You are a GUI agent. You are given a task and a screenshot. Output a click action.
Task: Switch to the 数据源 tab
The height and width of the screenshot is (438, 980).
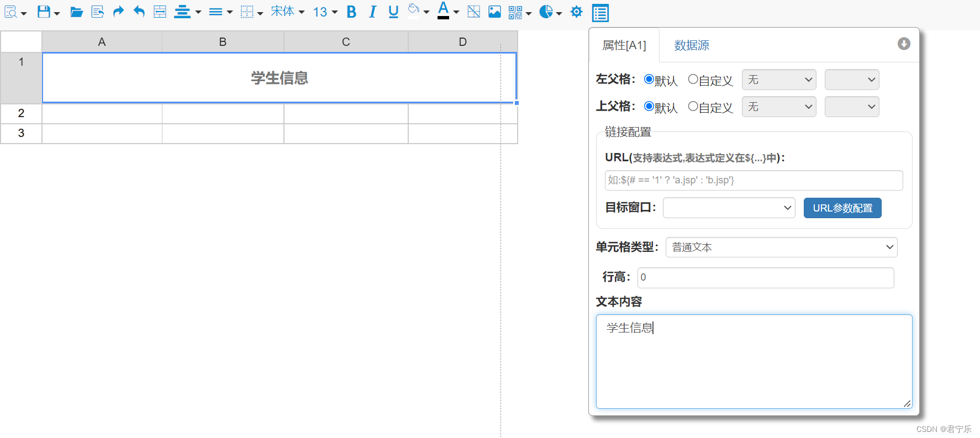(x=692, y=45)
